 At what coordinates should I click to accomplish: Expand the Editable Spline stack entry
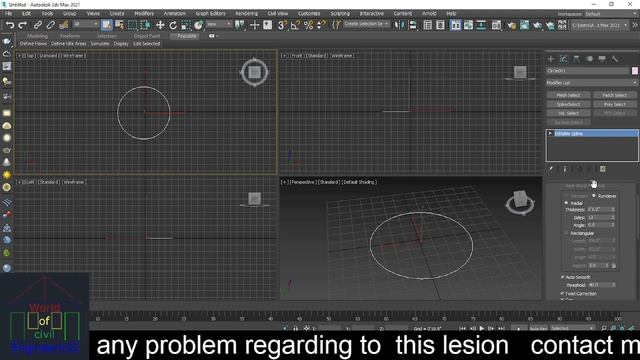[x=550, y=133]
